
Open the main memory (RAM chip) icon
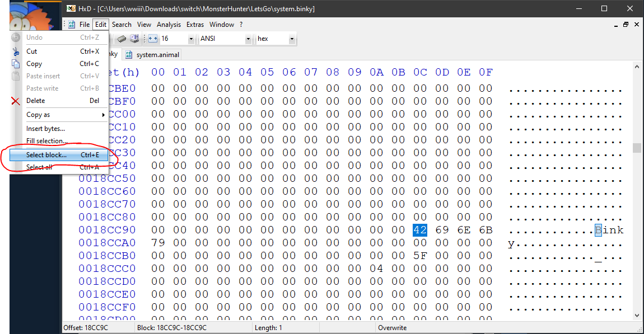121,39
